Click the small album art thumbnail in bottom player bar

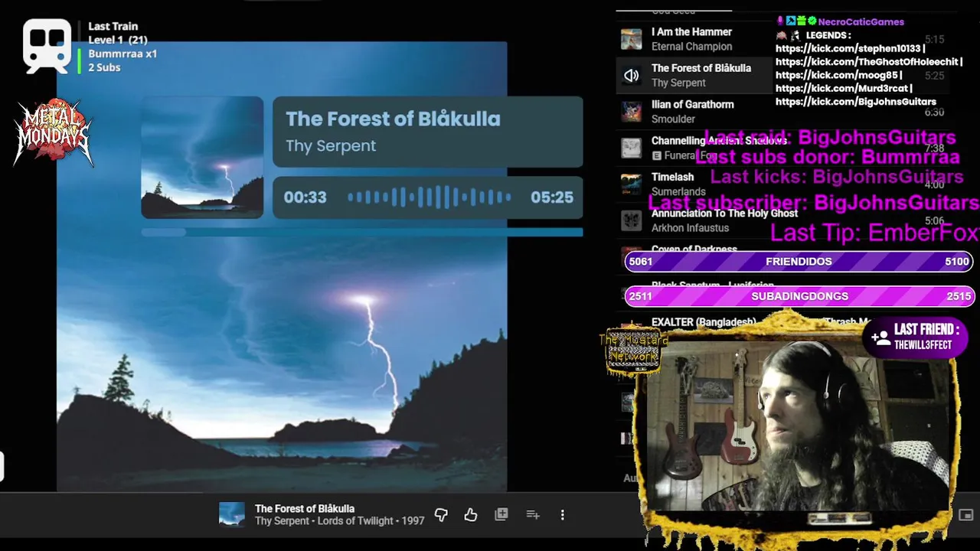point(232,515)
